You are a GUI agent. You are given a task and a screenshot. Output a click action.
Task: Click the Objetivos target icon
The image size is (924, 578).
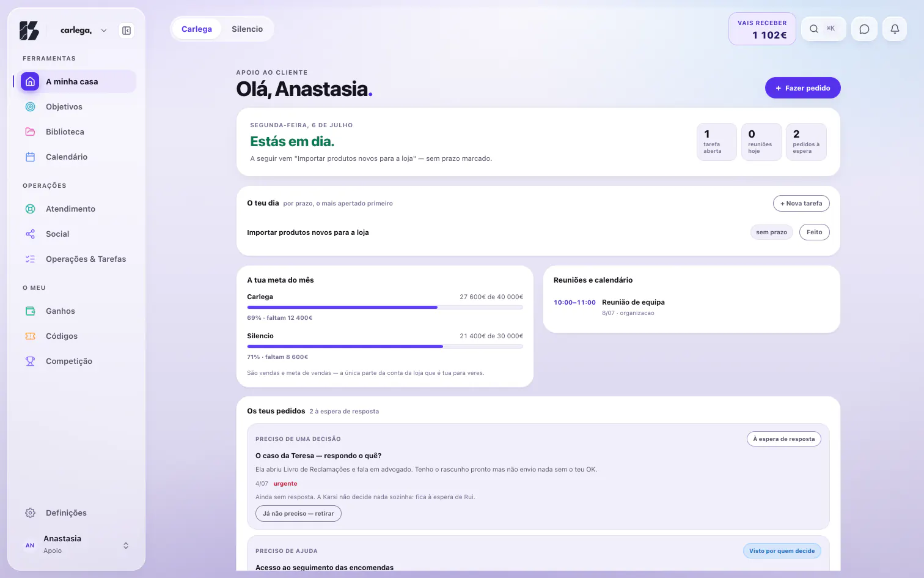click(30, 106)
